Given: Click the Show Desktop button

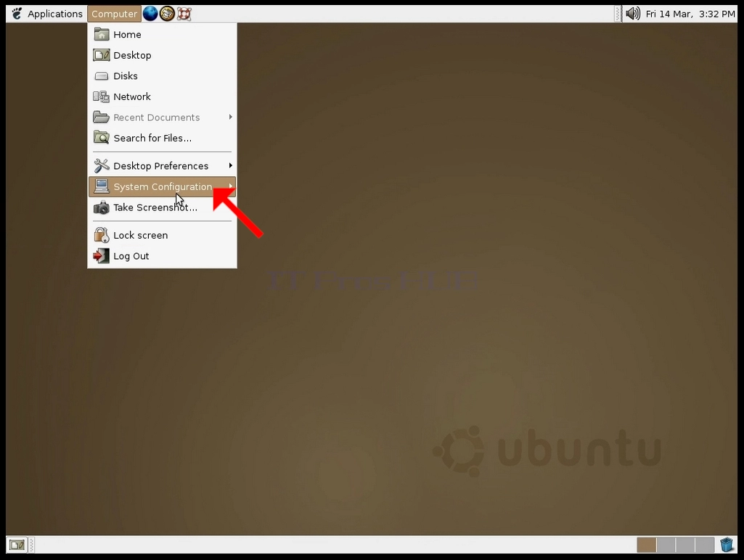Looking at the screenshot, I should pos(17,545).
